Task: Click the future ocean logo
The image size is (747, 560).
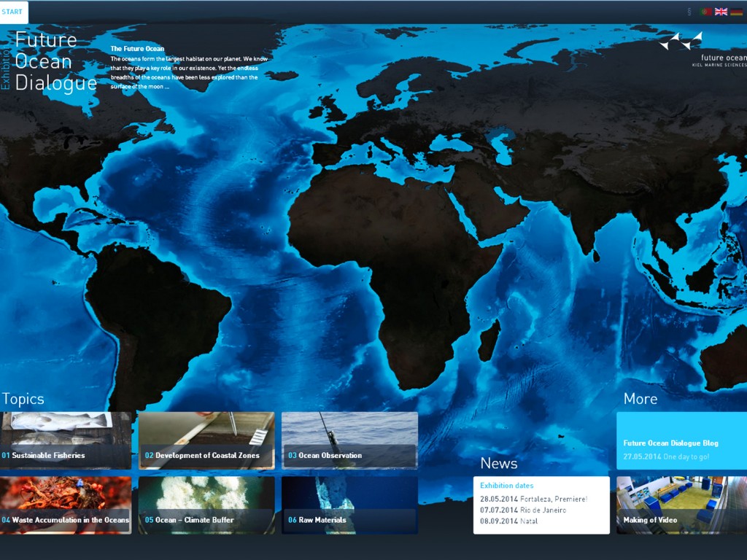Action: [x=703, y=49]
